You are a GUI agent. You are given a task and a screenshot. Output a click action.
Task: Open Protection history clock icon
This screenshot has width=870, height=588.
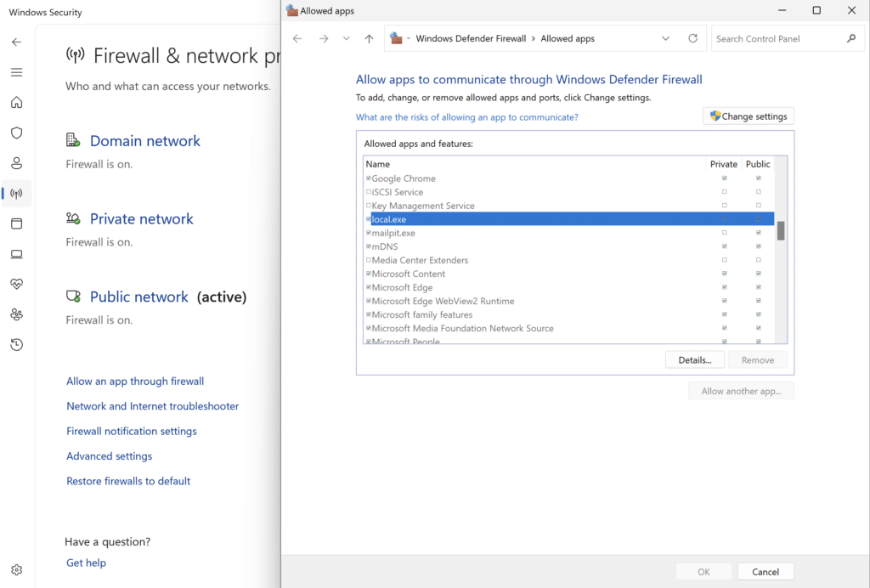pos(16,344)
